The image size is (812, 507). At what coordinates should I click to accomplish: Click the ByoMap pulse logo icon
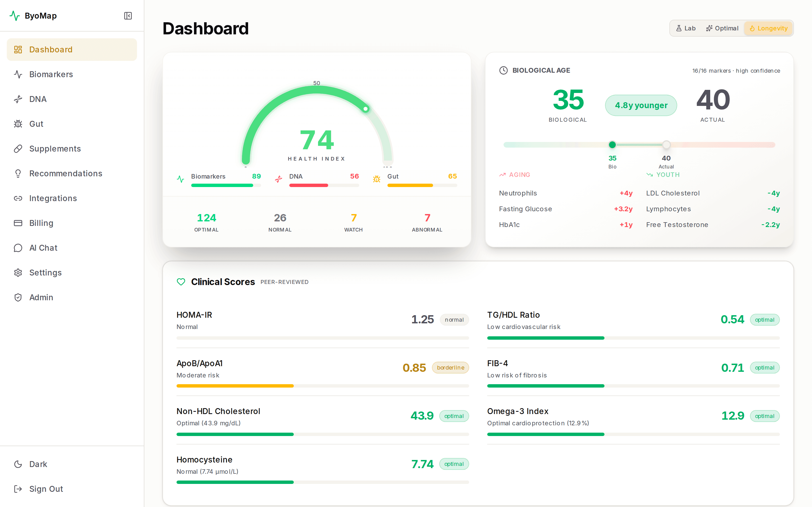pyautogui.click(x=15, y=15)
